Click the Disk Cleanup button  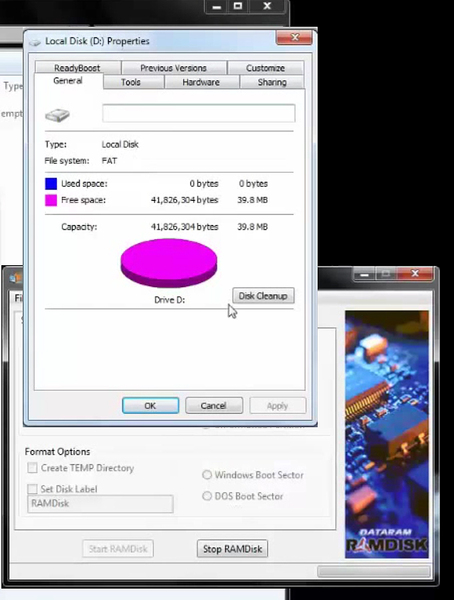coord(263,296)
